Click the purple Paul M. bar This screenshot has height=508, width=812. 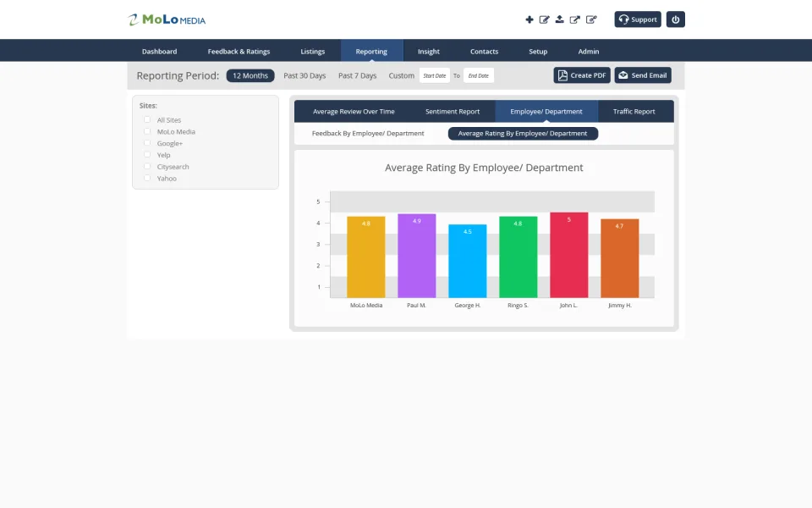point(417,256)
